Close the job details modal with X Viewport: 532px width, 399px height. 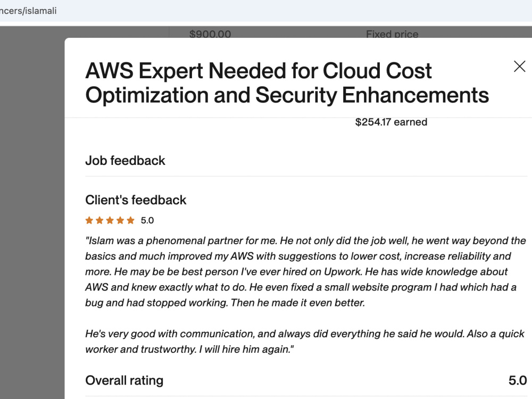(519, 66)
